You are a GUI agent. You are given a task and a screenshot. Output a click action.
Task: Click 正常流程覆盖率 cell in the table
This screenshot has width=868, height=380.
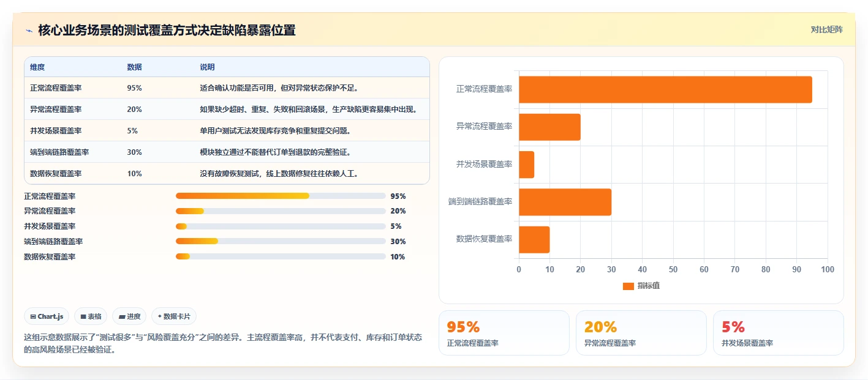[56, 88]
